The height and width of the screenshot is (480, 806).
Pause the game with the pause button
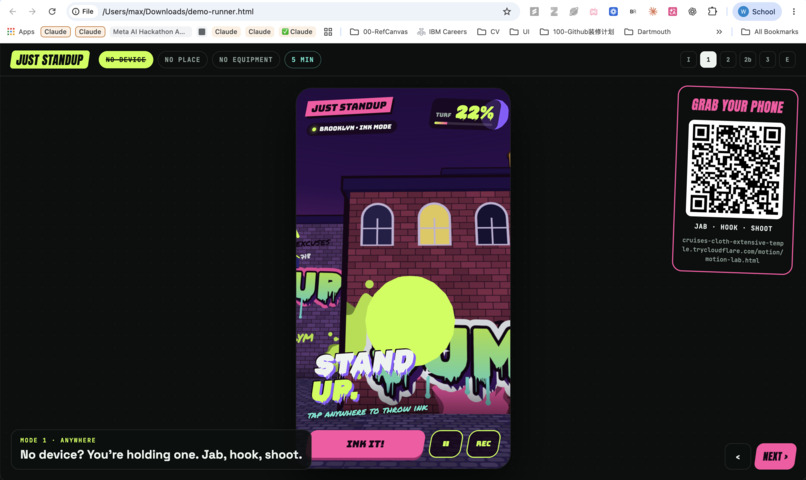(x=446, y=444)
